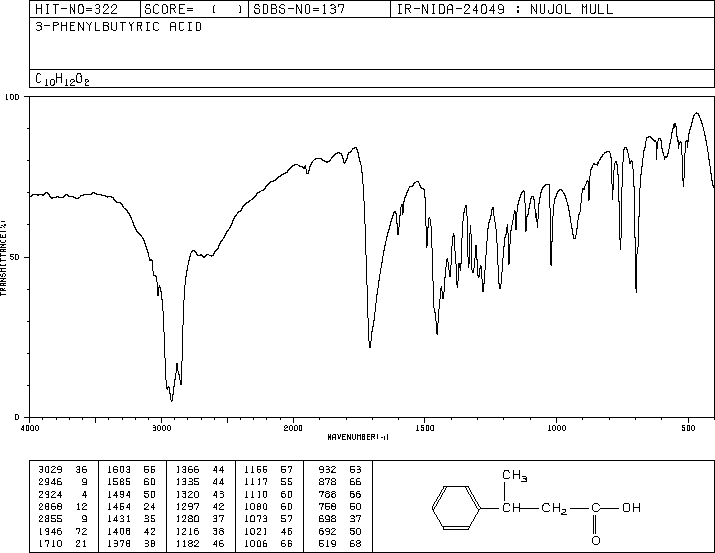Select the 2000 wavenumber axis label
This screenshot has height=553, width=715.
coord(293,428)
